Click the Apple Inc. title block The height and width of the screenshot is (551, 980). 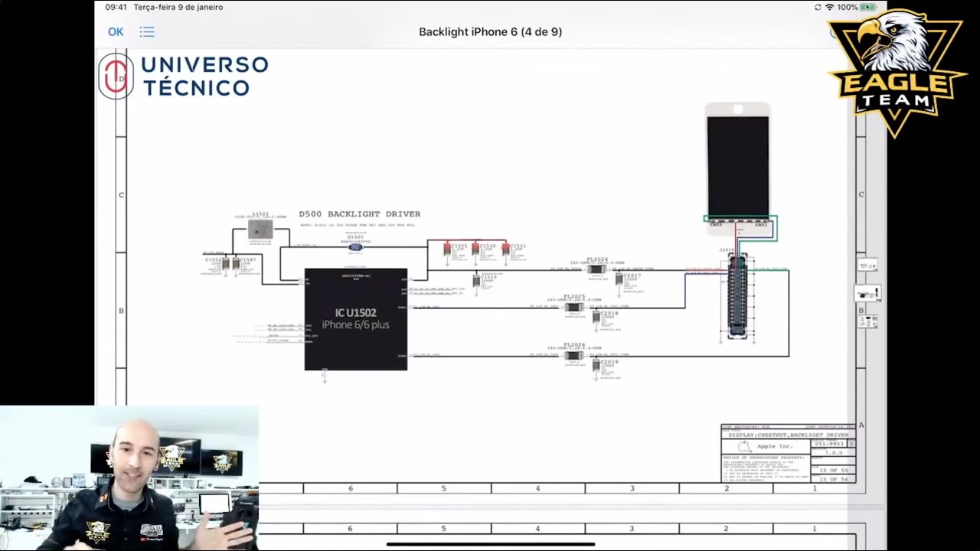click(x=789, y=454)
